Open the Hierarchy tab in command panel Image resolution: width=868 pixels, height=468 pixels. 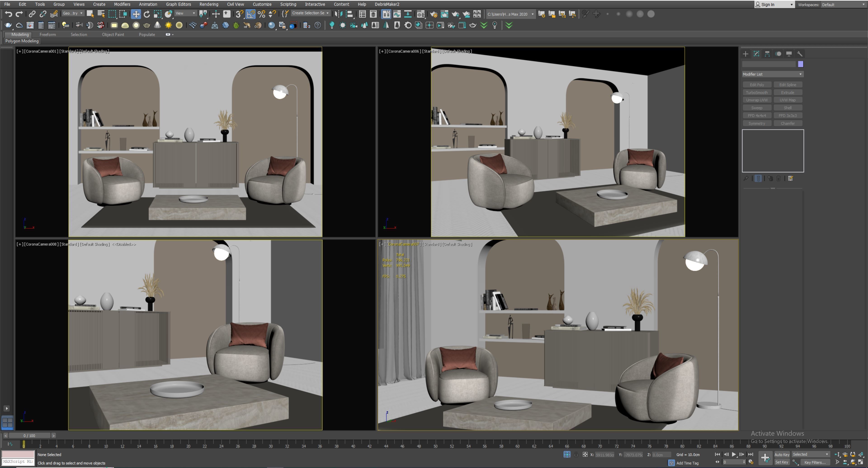(x=767, y=54)
